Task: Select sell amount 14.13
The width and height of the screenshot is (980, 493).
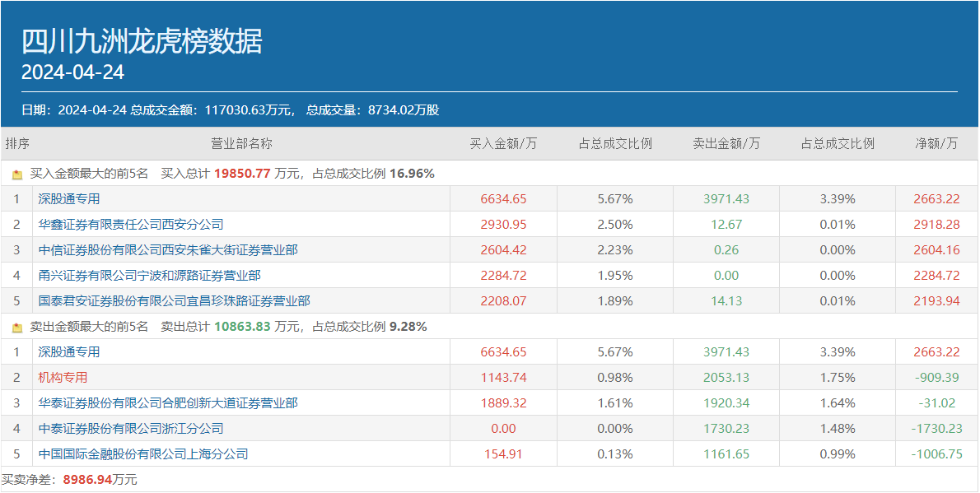Action: pos(726,301)
